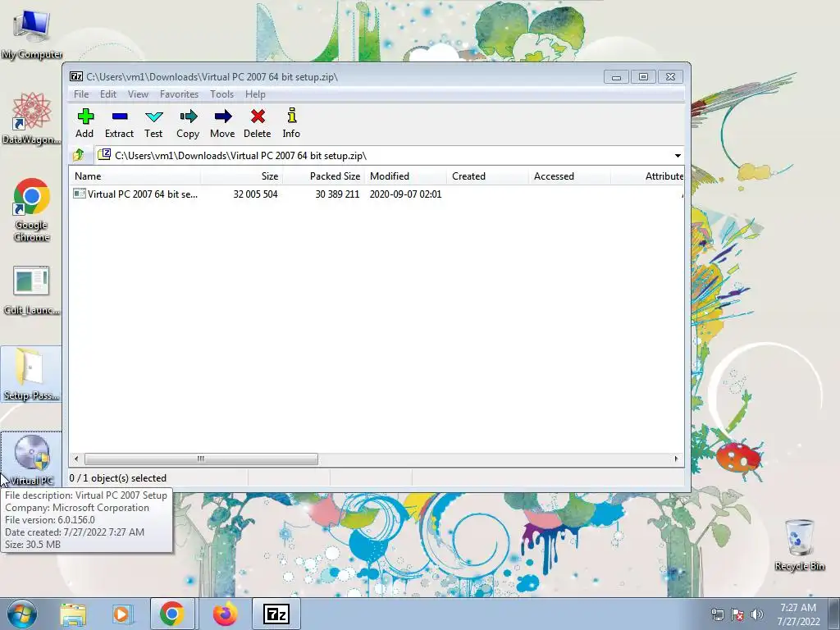The width and height of the screenshot is (840, 630).
Task: Open the File menu
Action: pos(81,94)
